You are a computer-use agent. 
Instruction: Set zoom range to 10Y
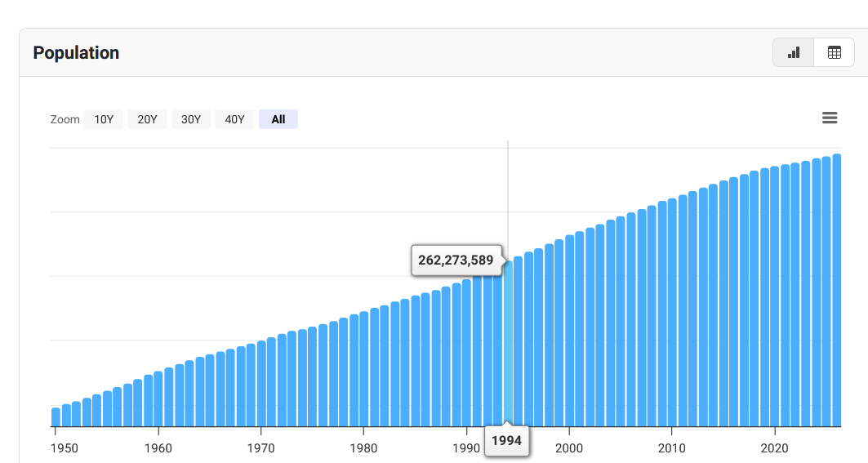(x=104, y=119)
